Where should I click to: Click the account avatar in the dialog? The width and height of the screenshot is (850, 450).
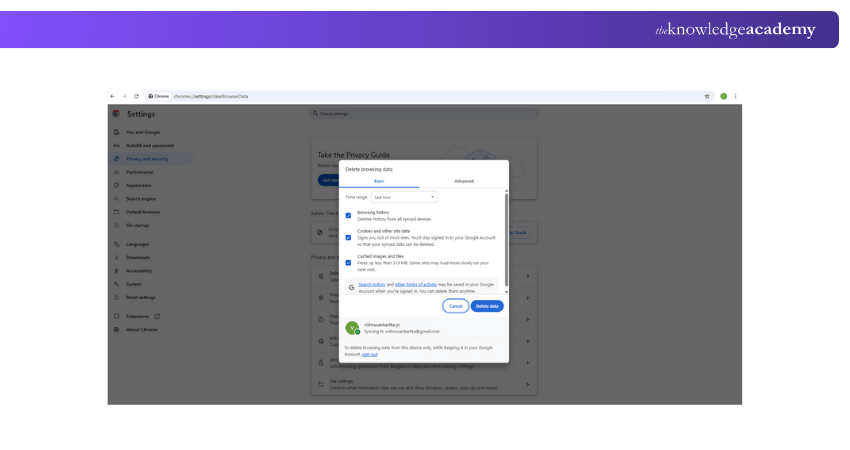coord(352,328)
